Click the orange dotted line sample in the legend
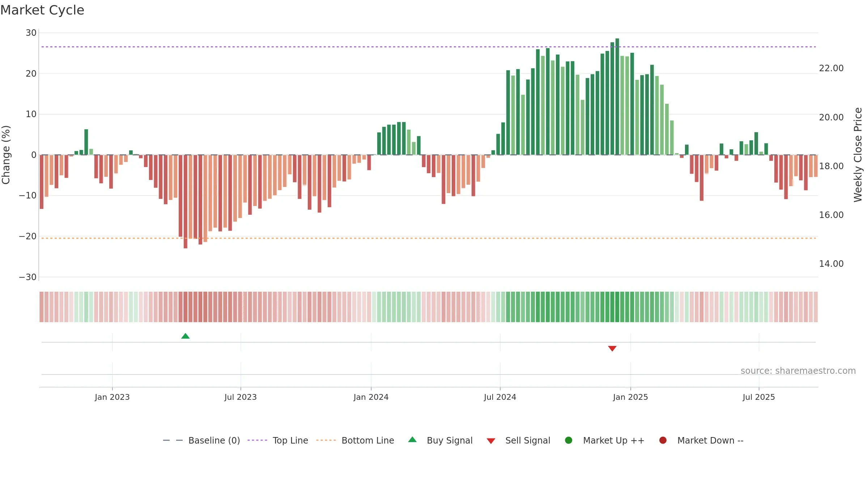 click(x=326, y=440)
